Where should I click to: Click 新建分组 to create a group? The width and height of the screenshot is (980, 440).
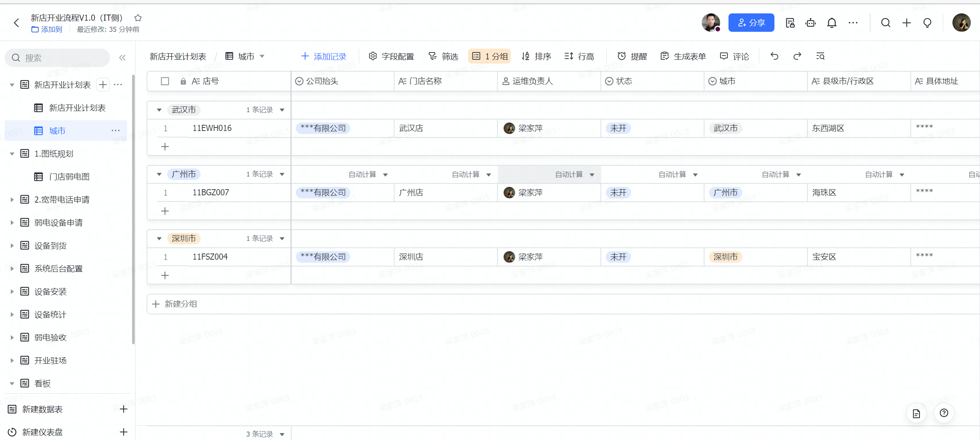click(175, 304)
